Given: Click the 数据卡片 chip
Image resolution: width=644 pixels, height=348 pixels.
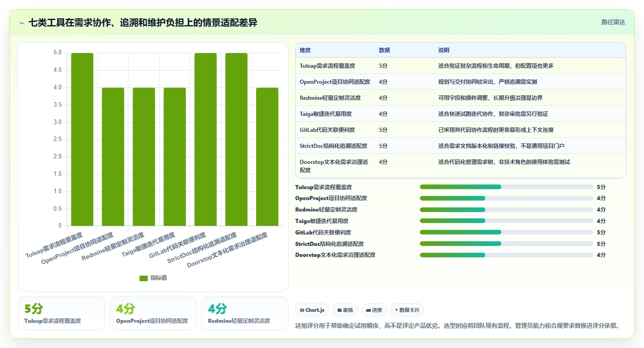Looking at the screenshot, I should [x=407, y=310].
